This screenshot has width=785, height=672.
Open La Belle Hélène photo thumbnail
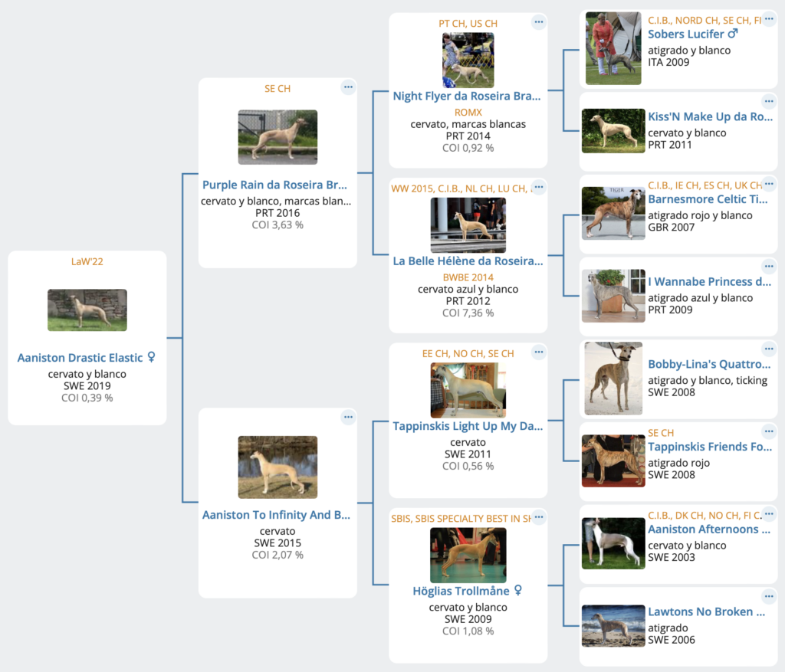(x=468, y=225)
